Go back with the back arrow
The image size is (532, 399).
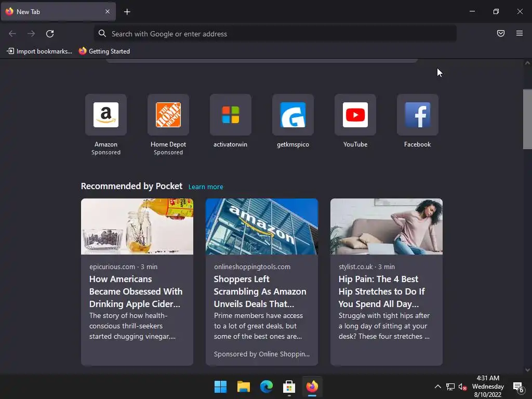[12, 34]
